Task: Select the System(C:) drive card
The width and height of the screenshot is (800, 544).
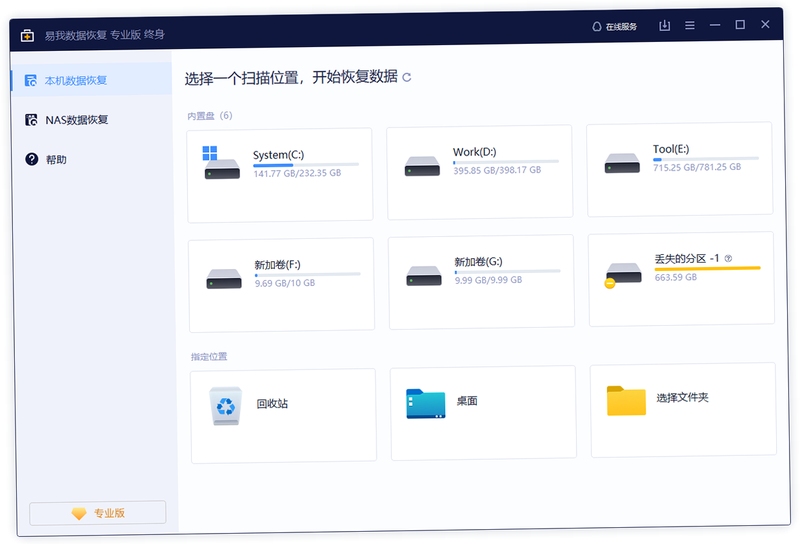Action: pyautogui.click(x=280, y=175)
